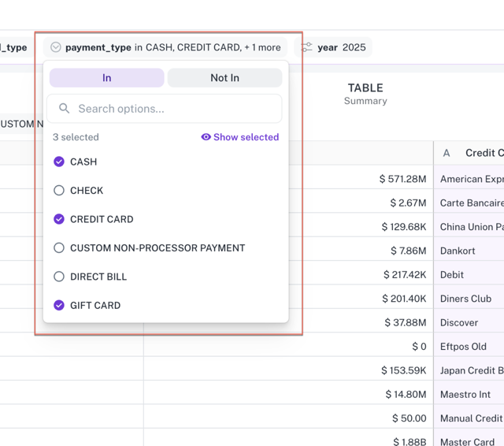504x446 pixels.
Task: Open the year 2025 filter dropdown
Action: coord(334,47)
